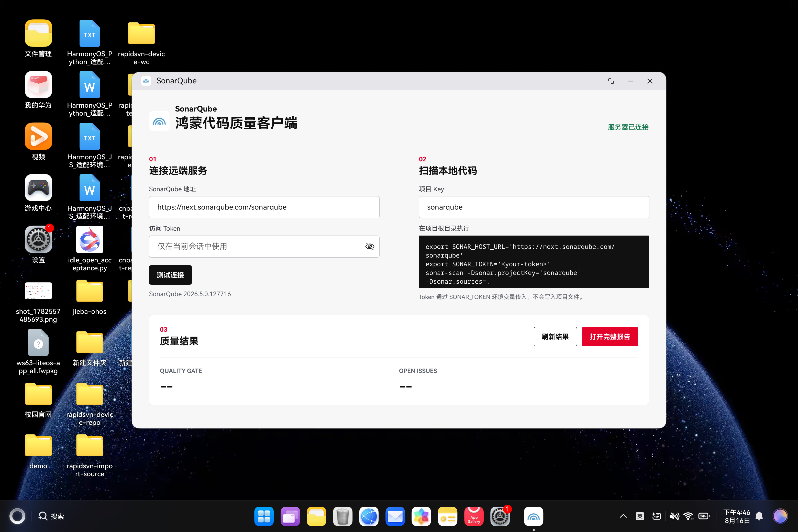Click the SonarQube logo in the app header
798x532 pixels.
159,121
